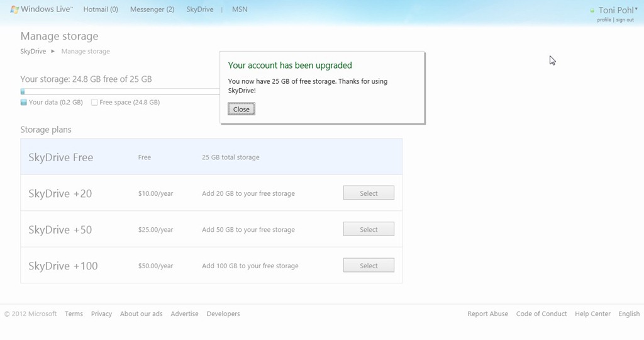Click the storage usage bar

pos(119,92)
